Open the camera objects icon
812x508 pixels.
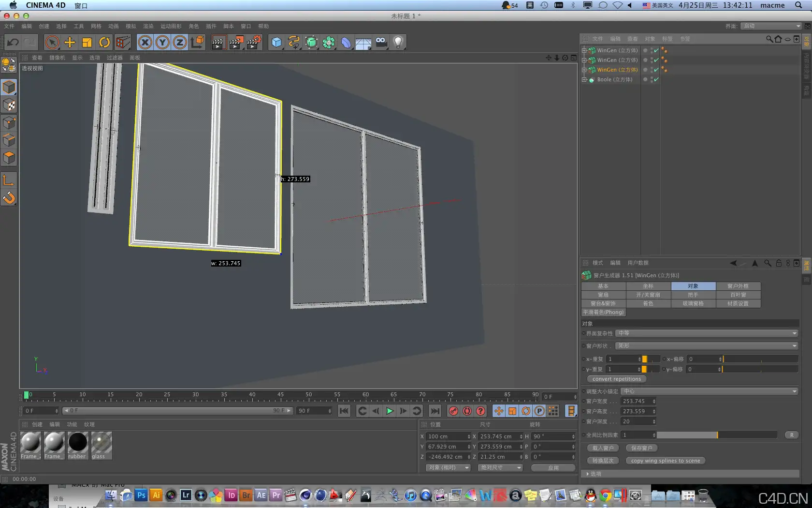pos(381,43)
